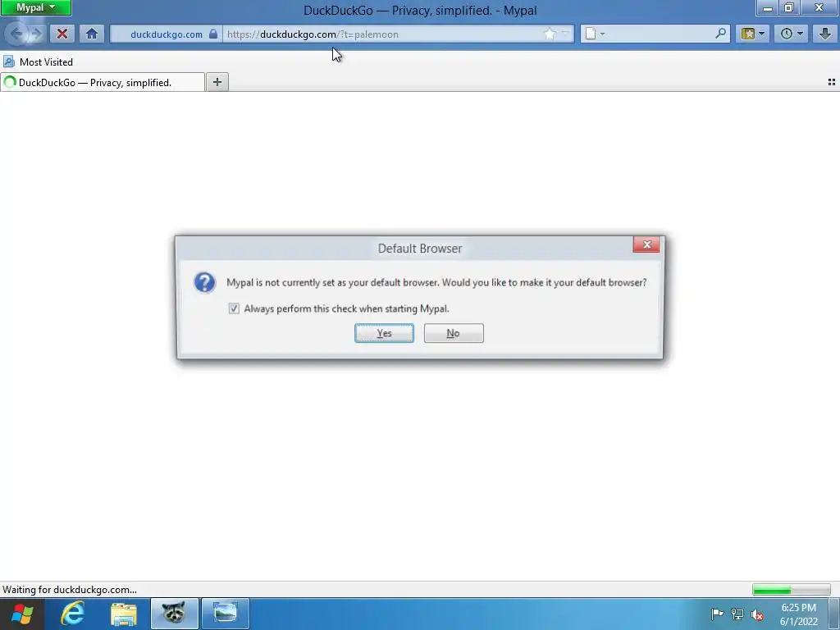The image size is (840, 630).
Task: Focus the URL address bar
Action: 383,34
